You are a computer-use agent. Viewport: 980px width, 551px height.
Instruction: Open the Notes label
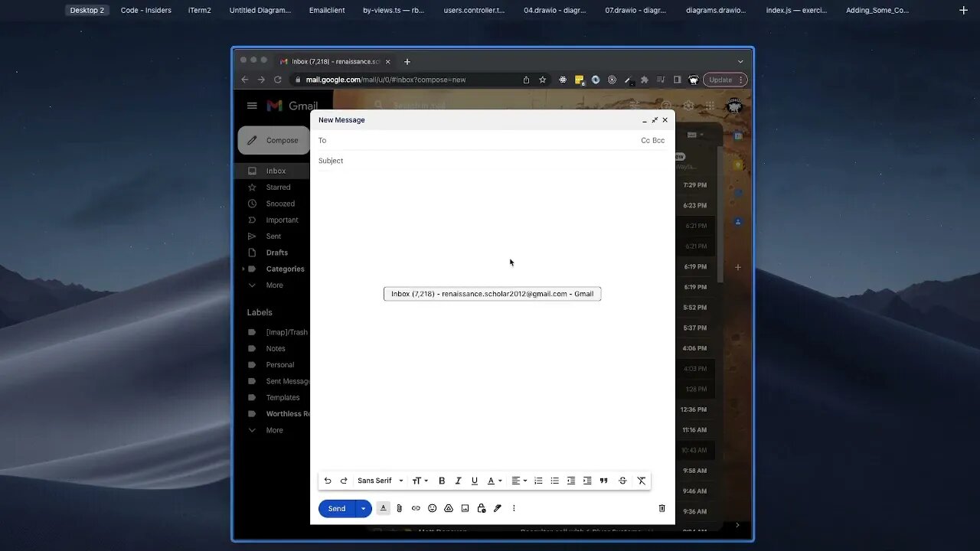point(276,348)
